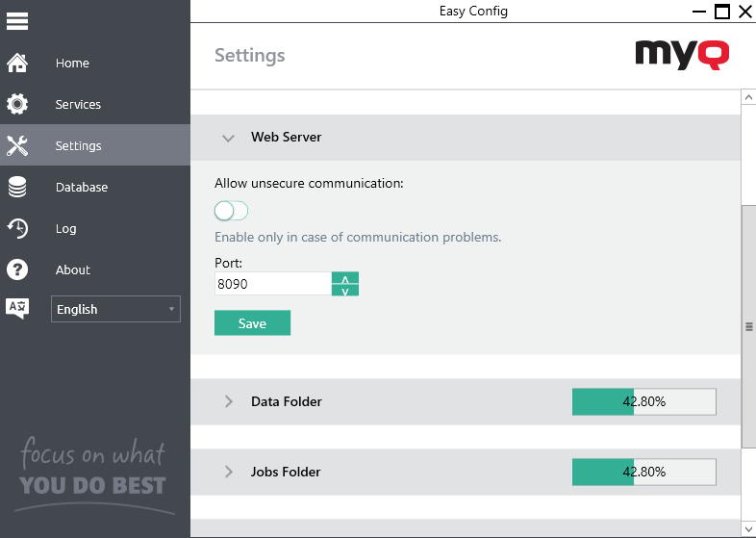The height and width of the screenshot is (538, 756).
Task: Click the Settings wrench icon
Action: tap(17, 146)
